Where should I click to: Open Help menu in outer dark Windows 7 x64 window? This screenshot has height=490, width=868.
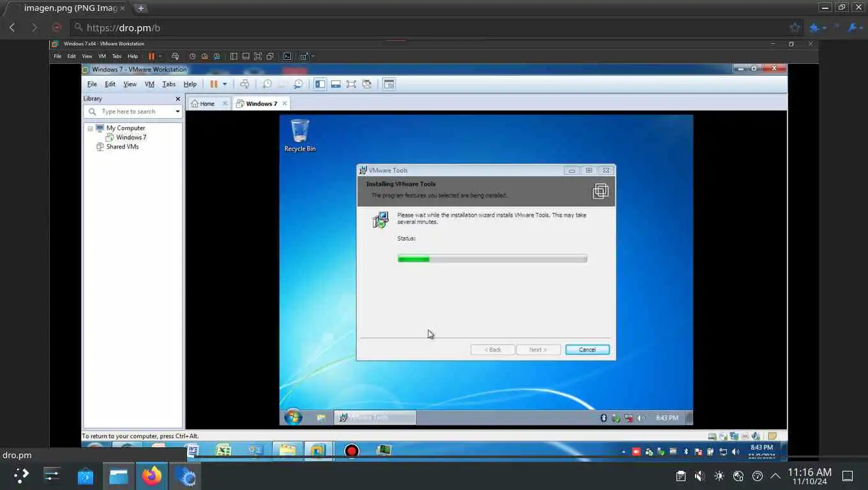coord(133,56)
